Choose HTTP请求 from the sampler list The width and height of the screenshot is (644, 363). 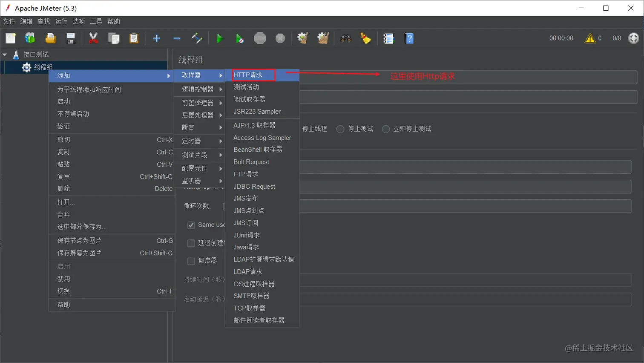click(262, 75)
